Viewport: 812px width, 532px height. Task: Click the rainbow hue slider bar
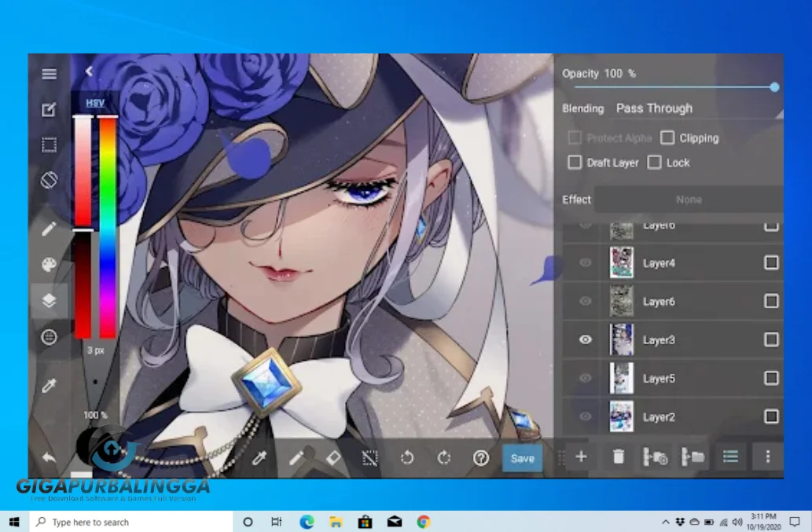(x=108, y=227)
